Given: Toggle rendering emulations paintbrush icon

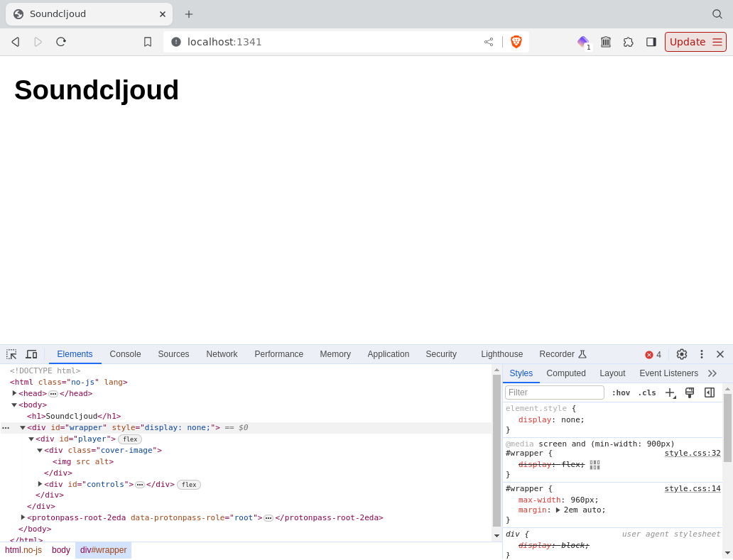Looking at the screenshot, I should coord(690,392).
